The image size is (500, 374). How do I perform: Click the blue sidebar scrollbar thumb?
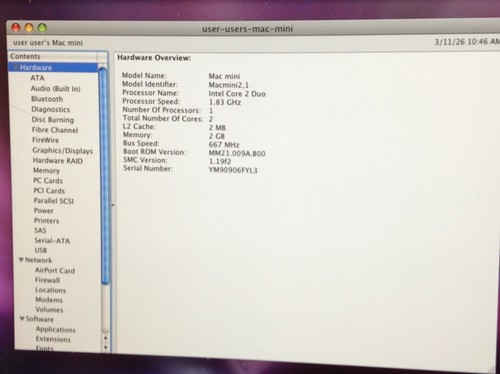point(104,176)
